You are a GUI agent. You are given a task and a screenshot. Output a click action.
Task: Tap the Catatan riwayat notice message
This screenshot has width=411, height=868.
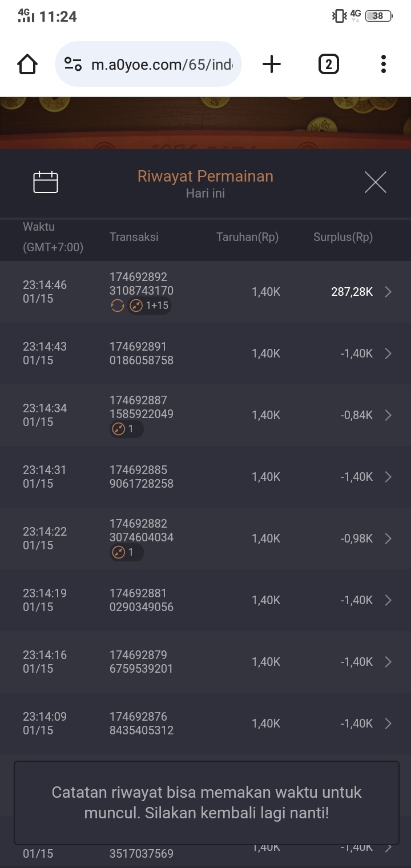tap(206, 802)
